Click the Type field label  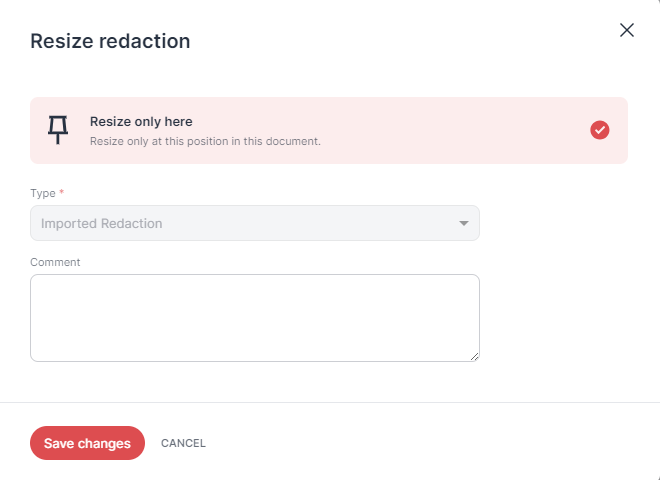[43, 193]
